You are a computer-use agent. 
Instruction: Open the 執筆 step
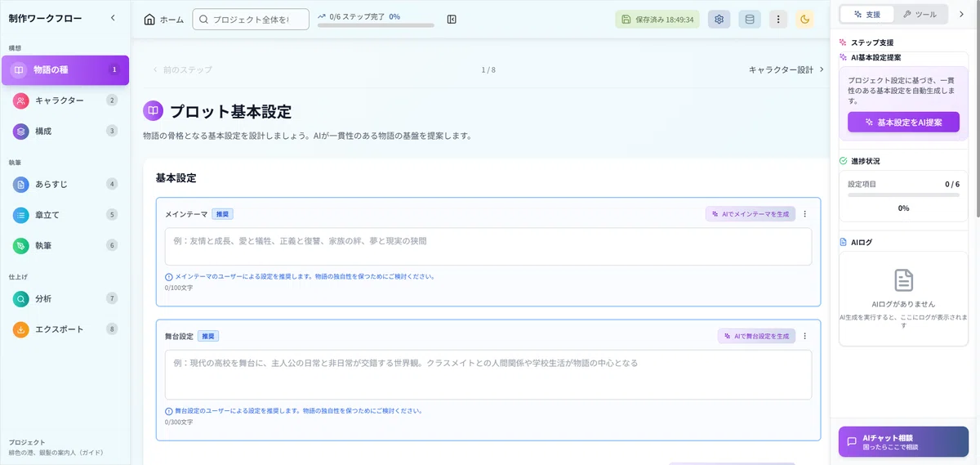coord(65,245)
